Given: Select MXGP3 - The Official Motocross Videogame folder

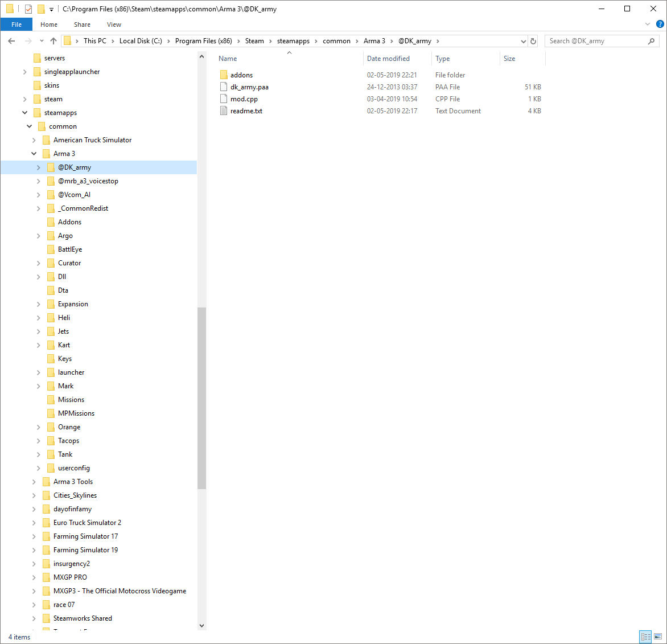Looking at the screenshot, I should click(120, 591).
